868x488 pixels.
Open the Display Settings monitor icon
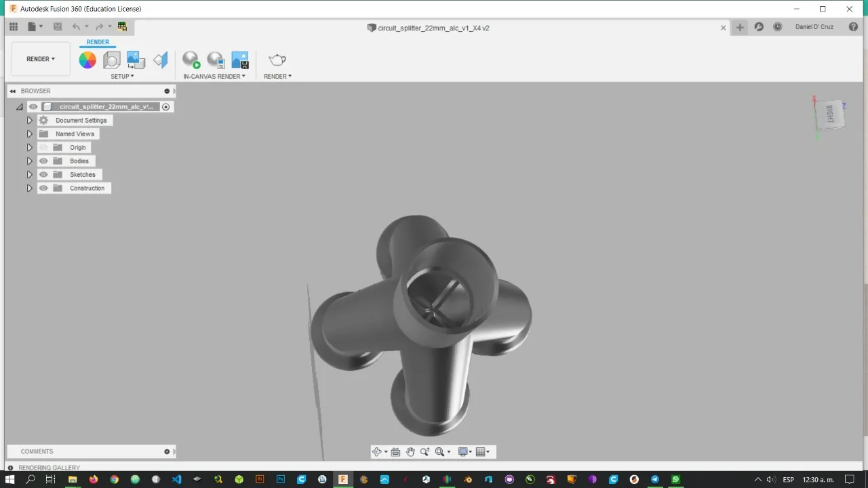pos(463,452)
